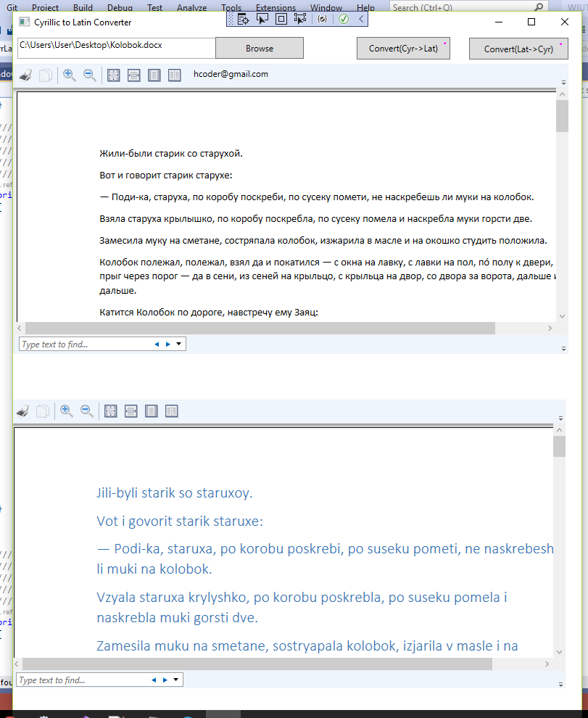Screen dimensions: 588x718
Task: Print the lower Latin document
Action: point(23,411)
